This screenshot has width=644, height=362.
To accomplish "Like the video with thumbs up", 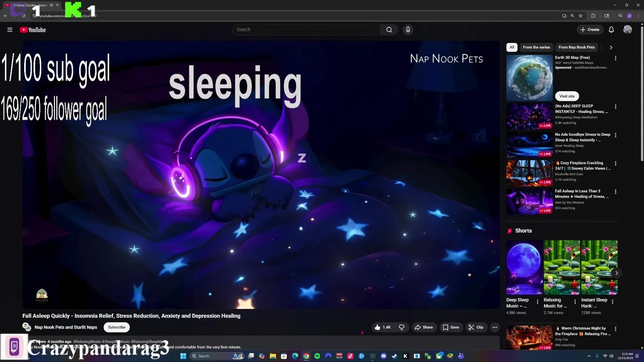I will (383, 327).
